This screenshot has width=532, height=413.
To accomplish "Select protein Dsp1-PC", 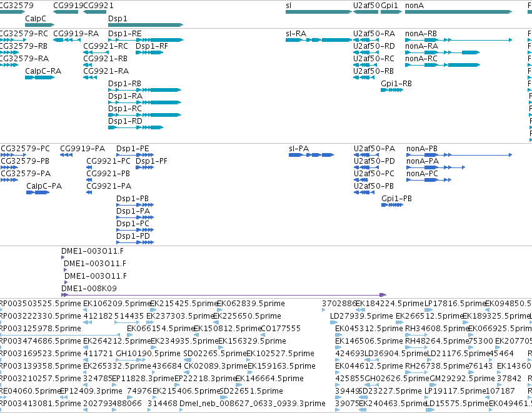I will coord(135,230).
